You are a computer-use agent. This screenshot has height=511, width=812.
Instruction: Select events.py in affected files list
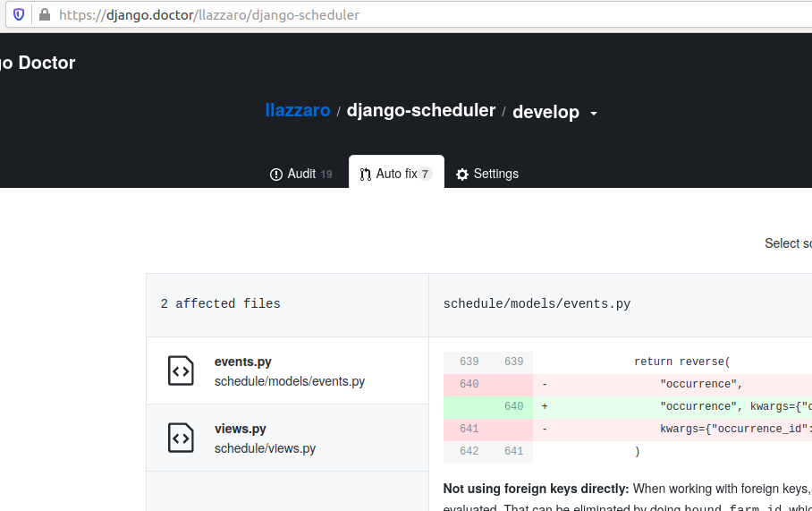pyautogui.click(x=287, y=370)
